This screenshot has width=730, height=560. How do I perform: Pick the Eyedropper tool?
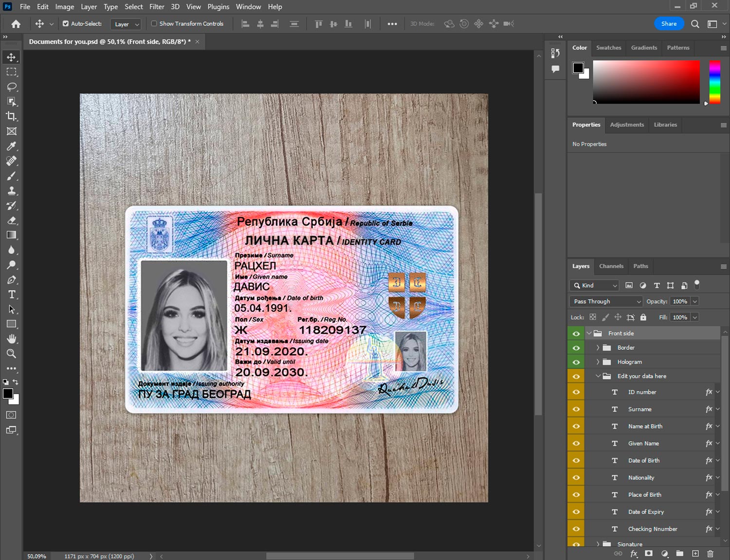coord(12,146)
